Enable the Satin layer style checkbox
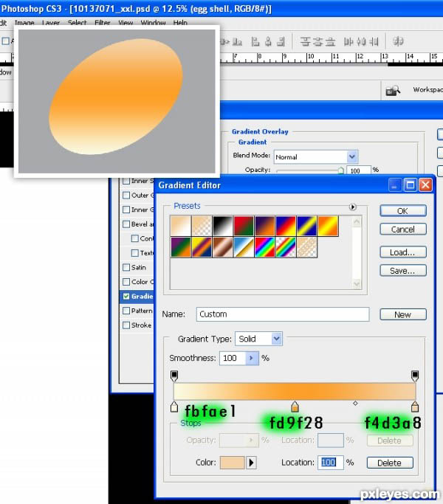Viewport: 443px width, 504px height. coord(126,267)
